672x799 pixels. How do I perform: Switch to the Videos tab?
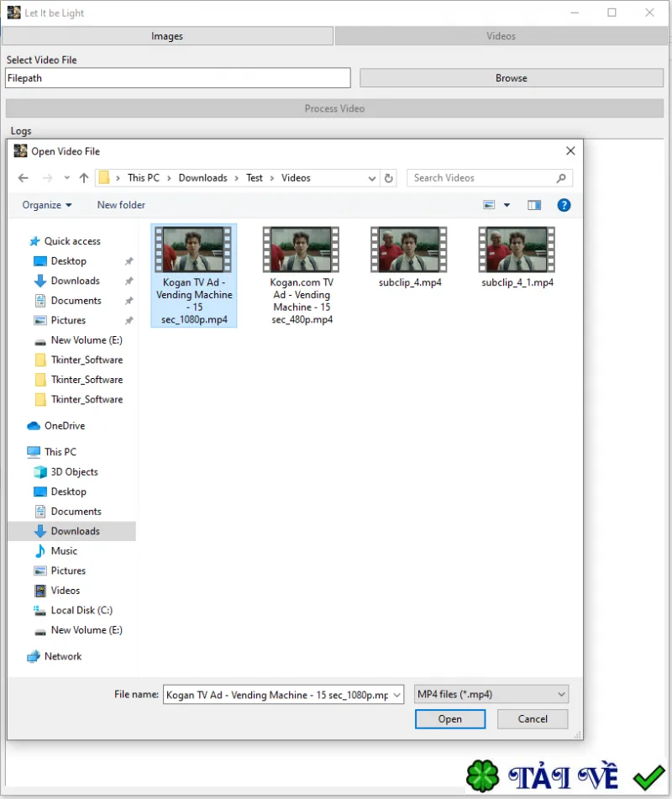click(501, 36)
